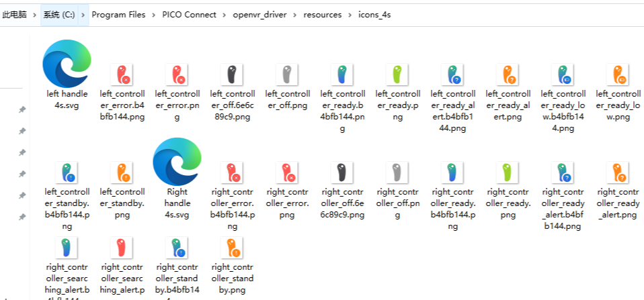Select the left_controller_error.png file icon

click(x=177, y=74)
